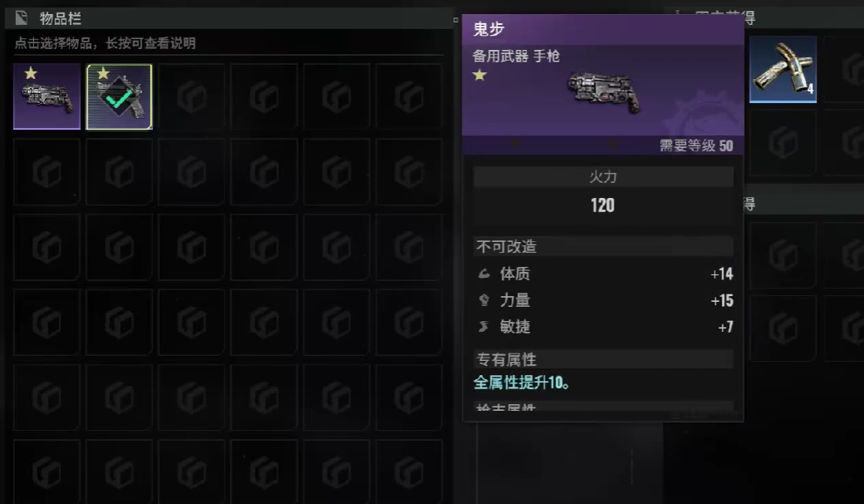Click the 需要等级 50 requirement label

coord(697,146)
